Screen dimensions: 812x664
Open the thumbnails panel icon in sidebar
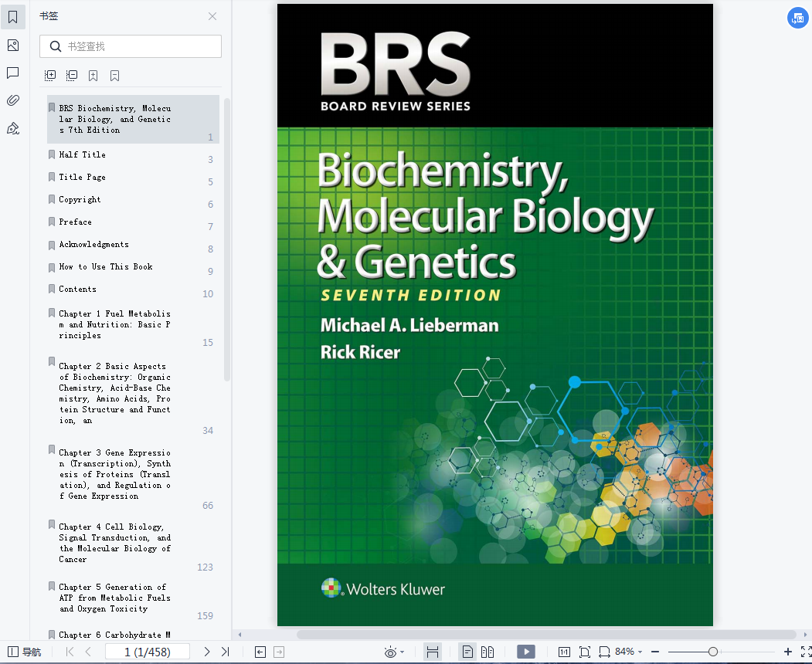click(x=13, y=45)
